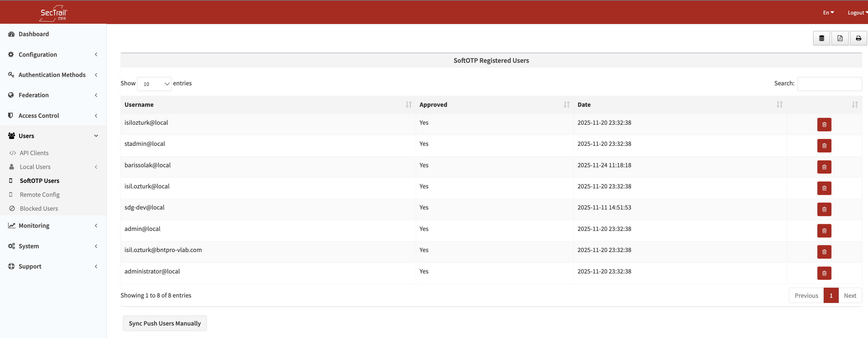Remove the sdg-dev@local SoftOTP registration
868x338 pixels.
(x=824, y=210)
